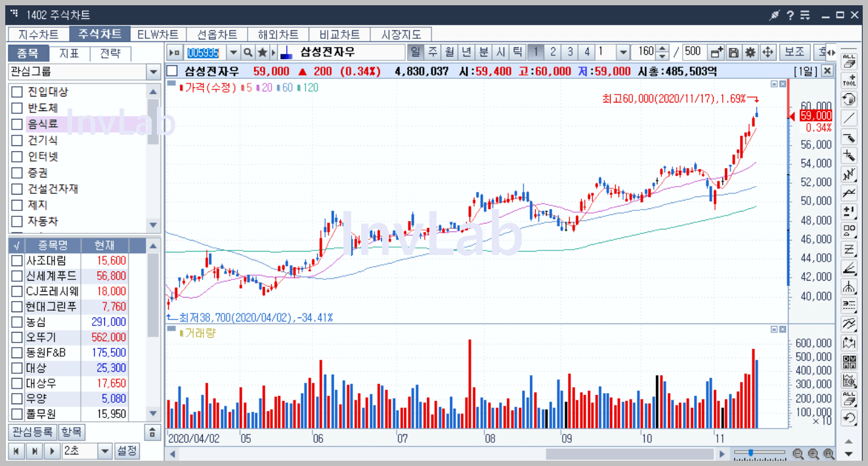Click the bottom ALL eraser icon

849,399
